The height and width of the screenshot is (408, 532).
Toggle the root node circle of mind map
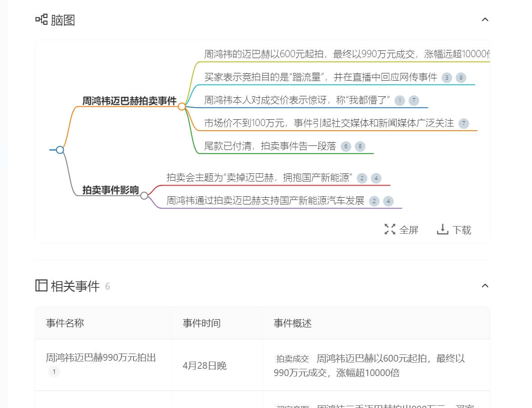pos(60,150)
